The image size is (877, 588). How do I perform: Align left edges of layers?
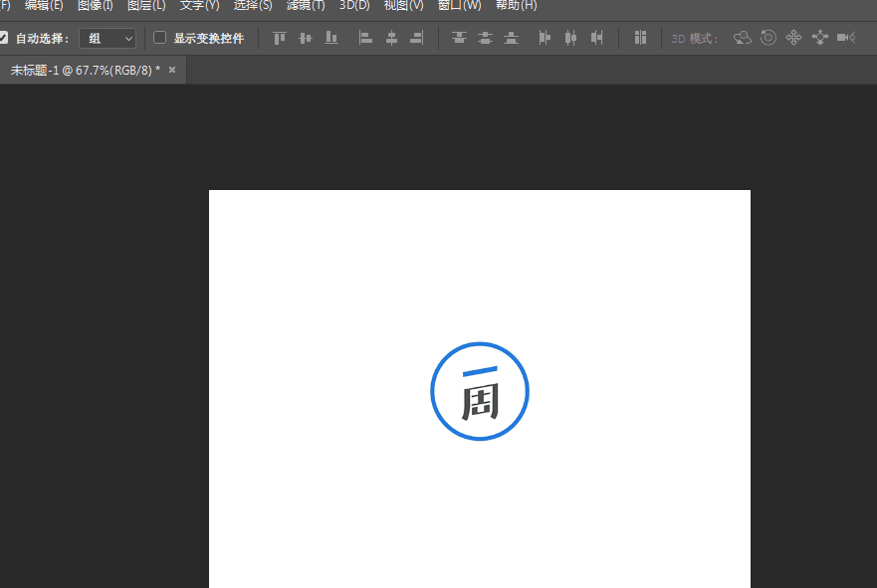(365, 38)
